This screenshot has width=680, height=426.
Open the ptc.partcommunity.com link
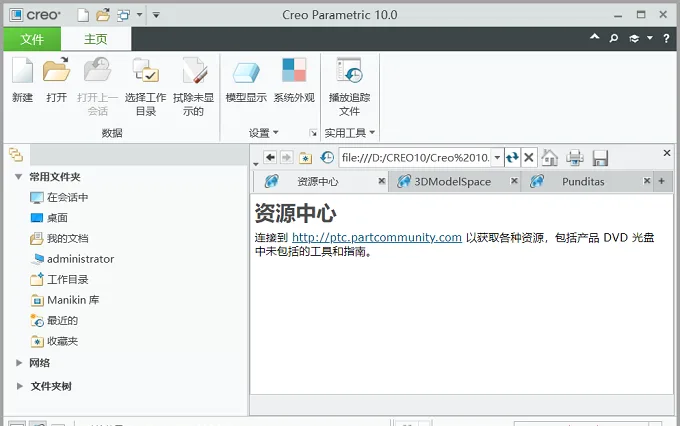pos(376,237)
